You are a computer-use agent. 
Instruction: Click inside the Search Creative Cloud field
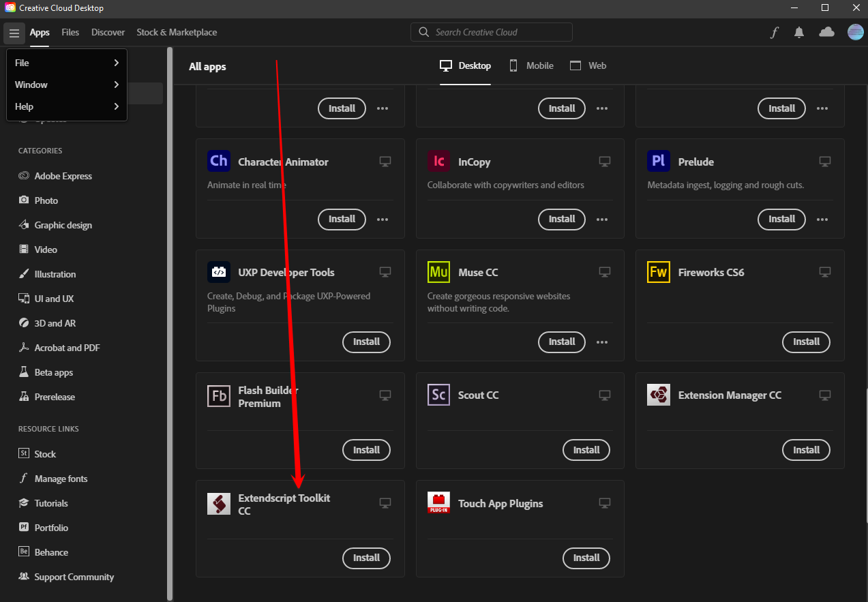point(491,31)
